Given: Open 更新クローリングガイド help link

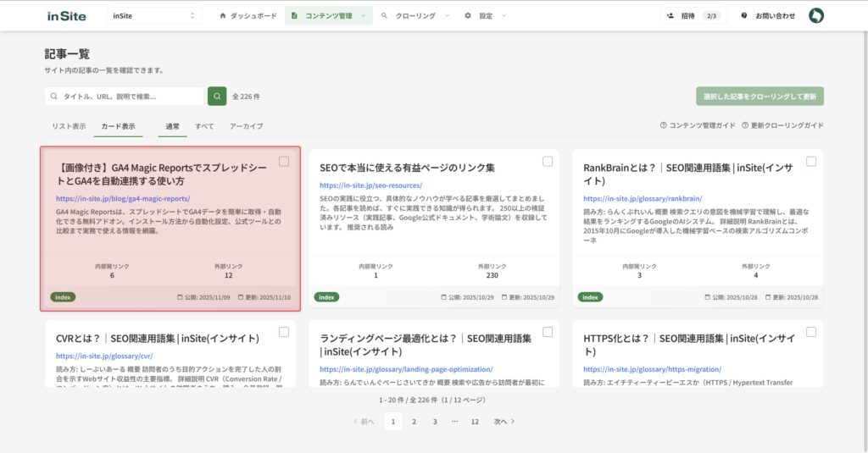Looking at the screenshot, I should pyautogui.click(x=782, y=125).
